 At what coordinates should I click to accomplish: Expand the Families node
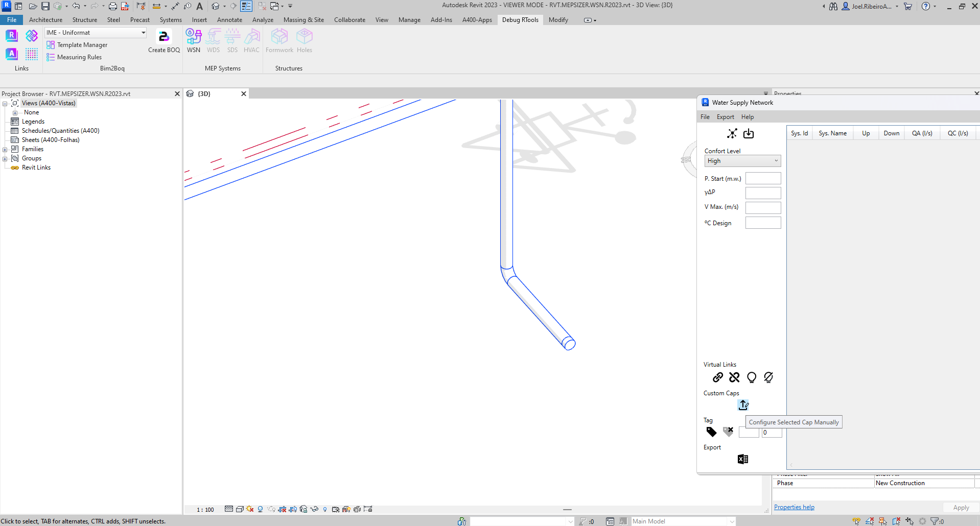point(5,150)
